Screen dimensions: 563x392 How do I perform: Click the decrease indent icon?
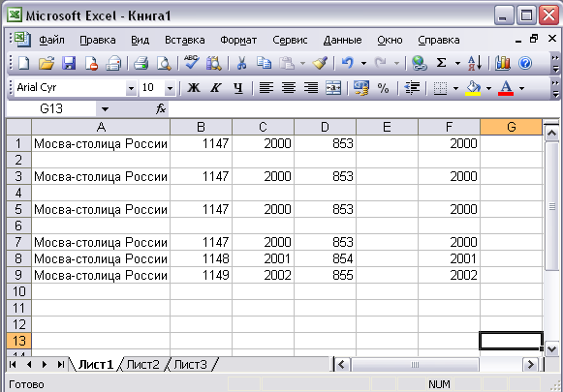412,88
